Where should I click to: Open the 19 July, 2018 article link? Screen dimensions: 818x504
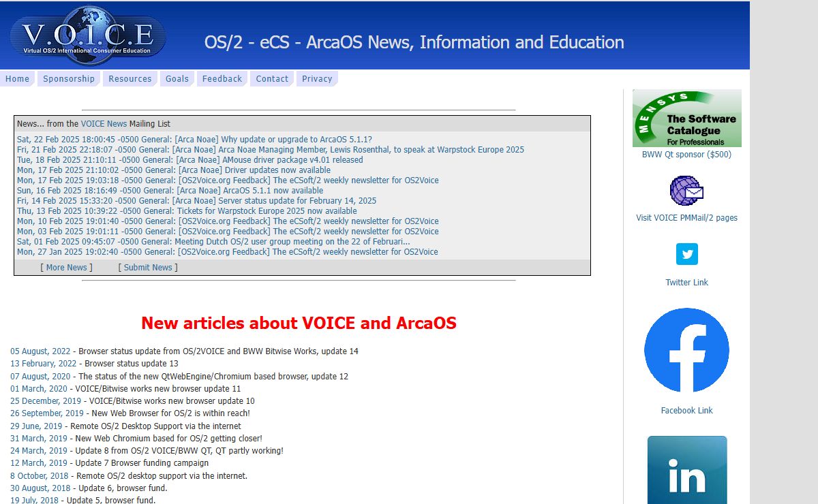pos(34,501)
